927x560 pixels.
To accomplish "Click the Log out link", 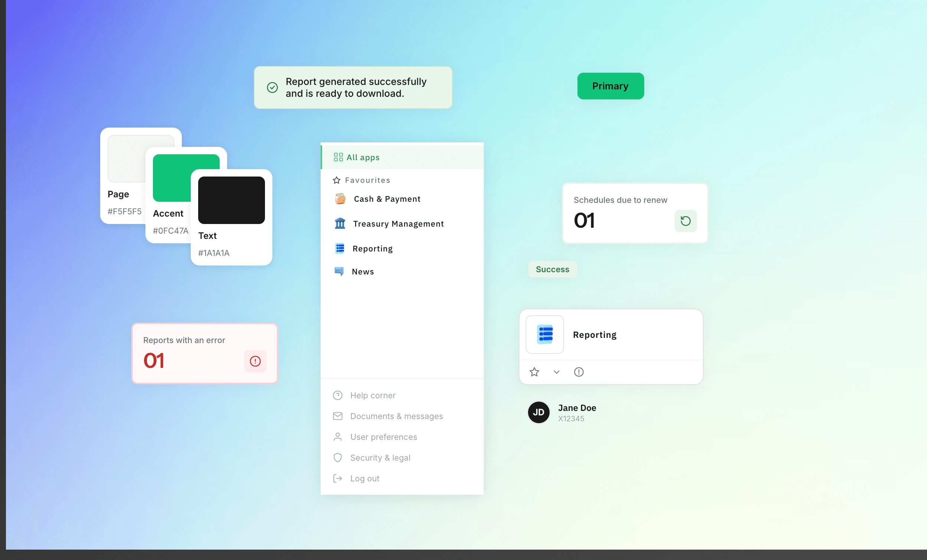I will (x=364, y=478).
